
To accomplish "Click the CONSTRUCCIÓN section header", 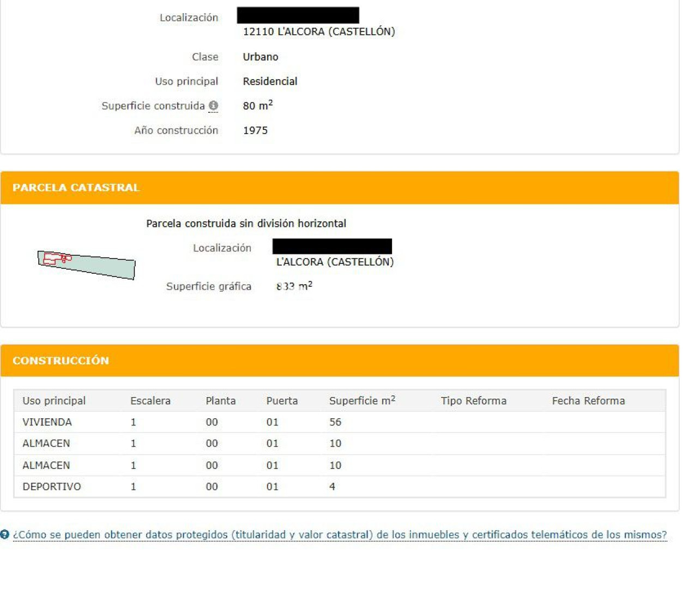I will point(61,360).
